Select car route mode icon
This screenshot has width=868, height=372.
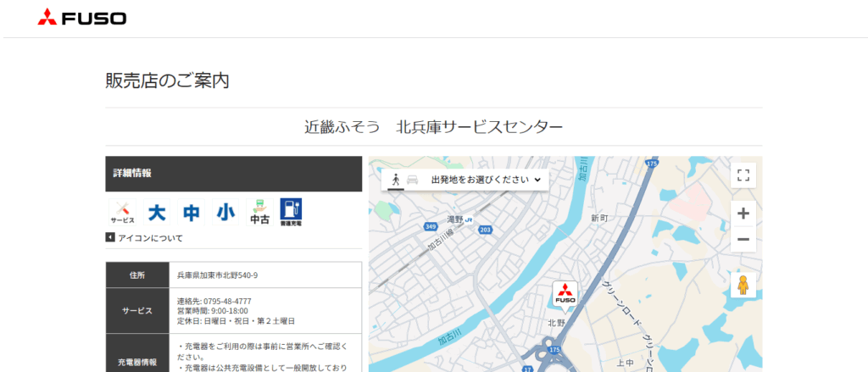click(412, 180)
